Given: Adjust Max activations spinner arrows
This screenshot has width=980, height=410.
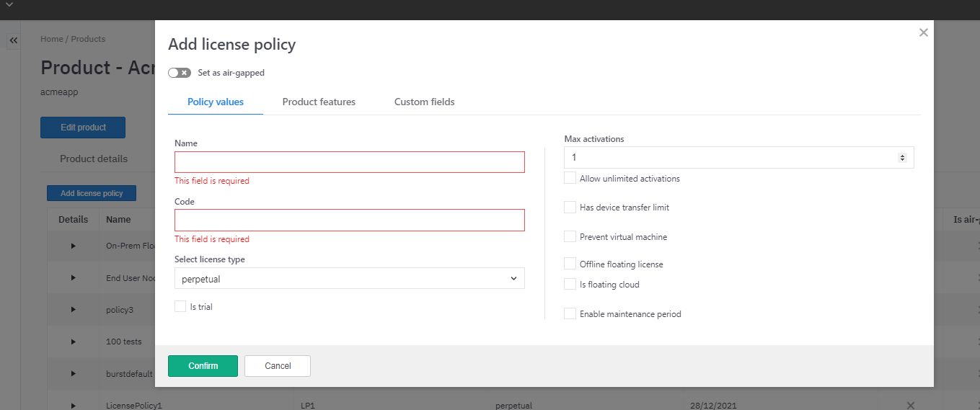Looking at the screenshot, I should (x=901, y=157).
